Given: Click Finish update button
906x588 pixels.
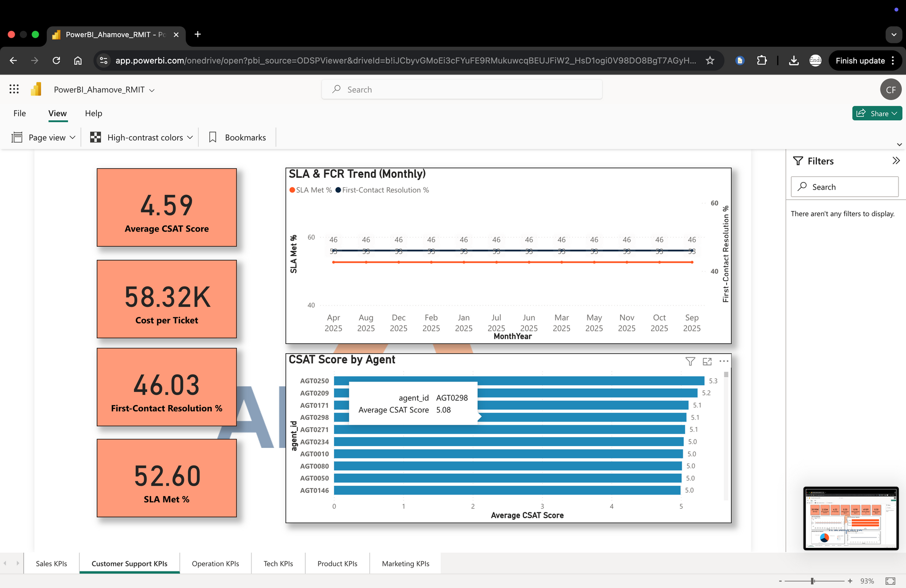Looking at the screenshot, I should pos(860,60).
